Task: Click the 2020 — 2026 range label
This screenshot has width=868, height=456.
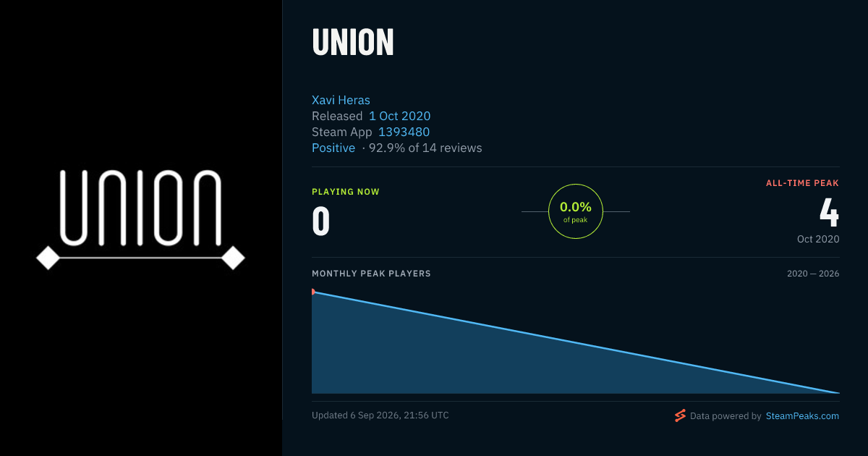Action: (813, 274)
